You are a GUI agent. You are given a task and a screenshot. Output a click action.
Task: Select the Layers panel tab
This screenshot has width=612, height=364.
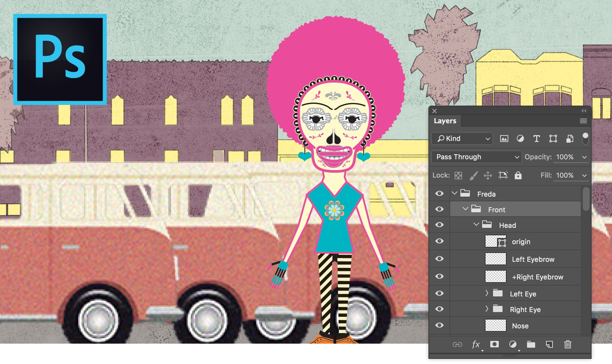[x=445, y=121]
